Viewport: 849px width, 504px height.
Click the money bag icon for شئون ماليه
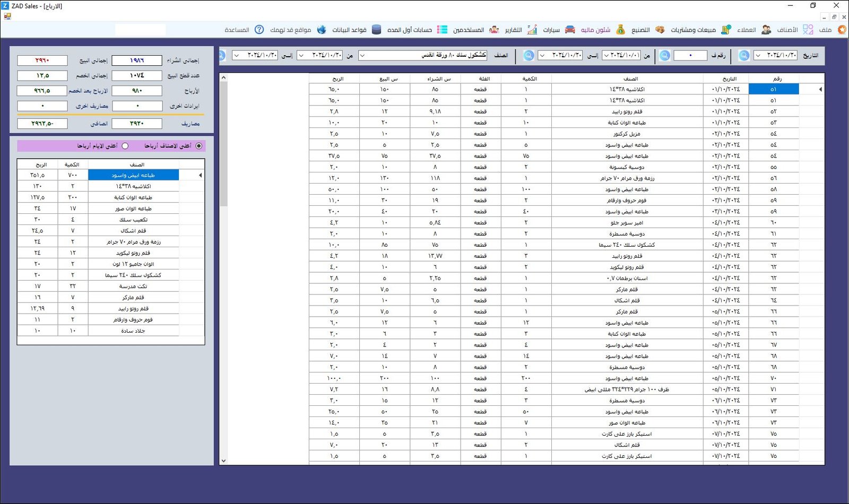tap(620, 30)
